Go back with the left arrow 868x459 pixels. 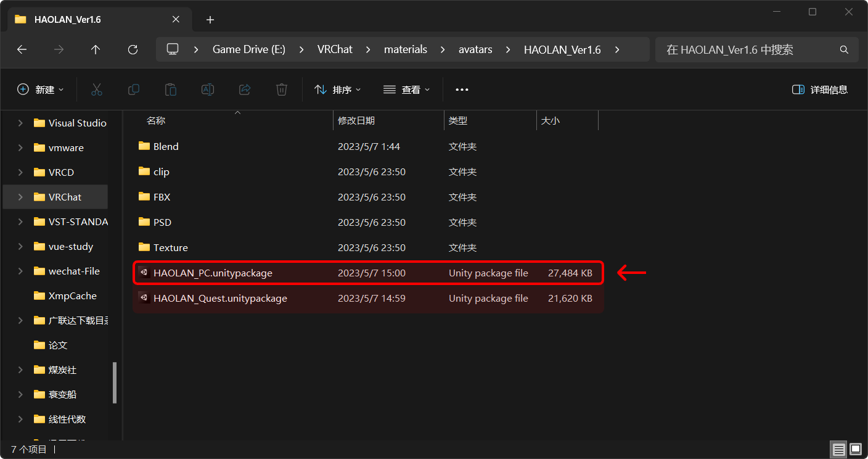[x=22, y=49]
